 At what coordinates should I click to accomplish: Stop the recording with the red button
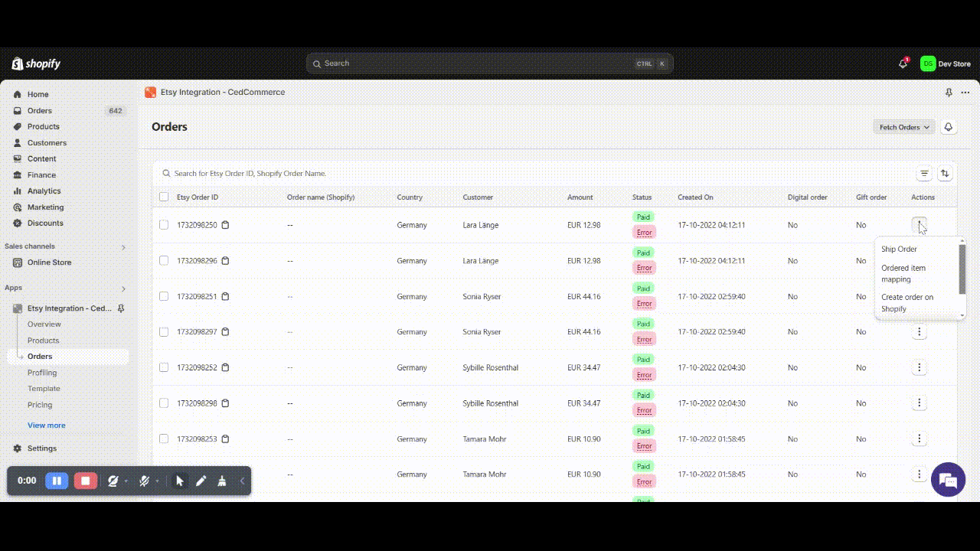coord(86,481)
